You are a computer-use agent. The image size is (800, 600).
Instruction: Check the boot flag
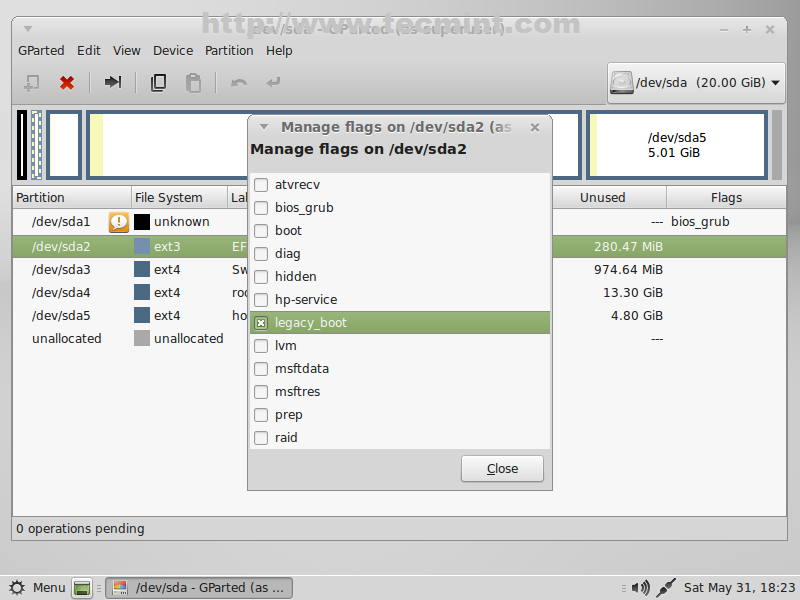pyautogui.click(x=261, y=231)
